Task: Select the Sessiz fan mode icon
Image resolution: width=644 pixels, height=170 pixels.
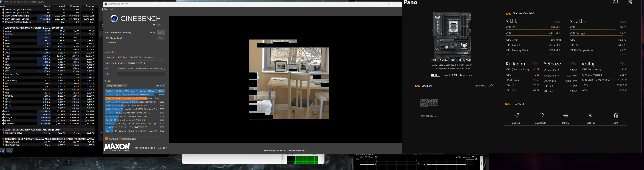Action: pyautogui.click(x=516, y=115)
